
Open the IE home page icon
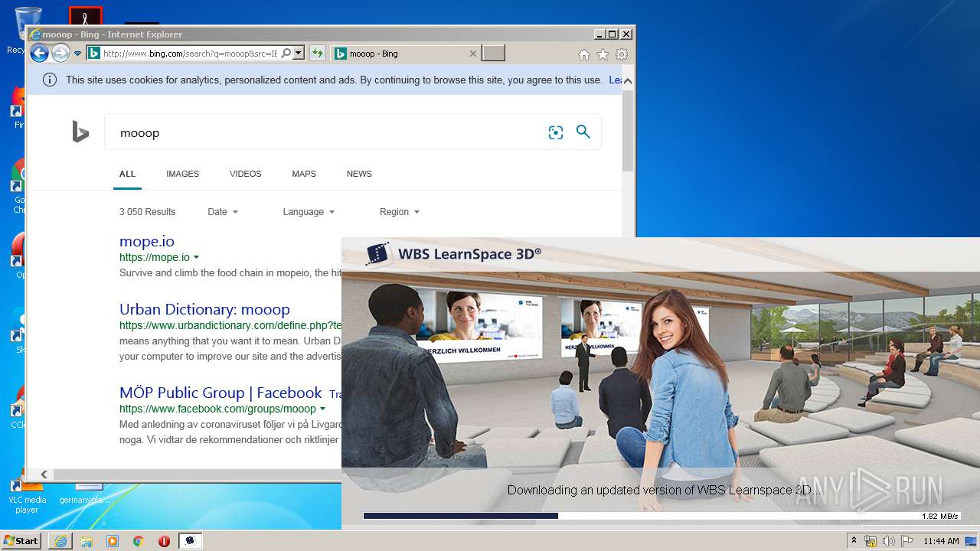584,54
